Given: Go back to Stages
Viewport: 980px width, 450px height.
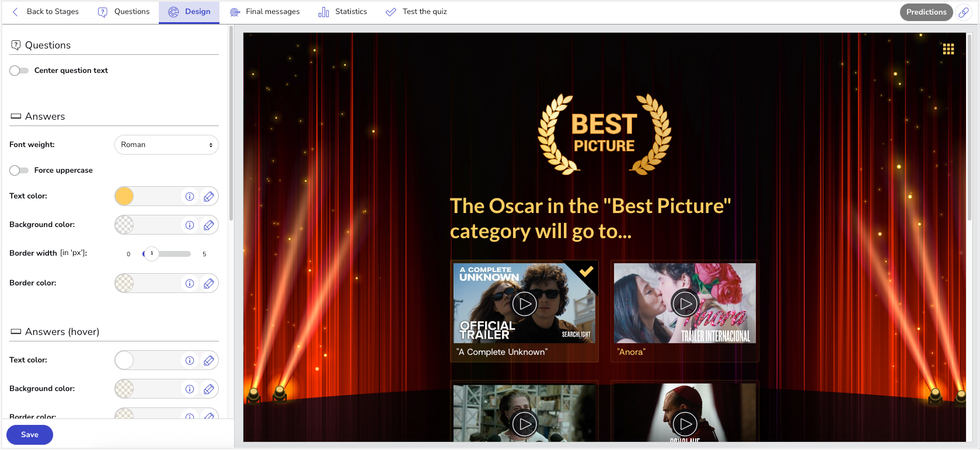Looking at the screenshot, I should 46,12.
